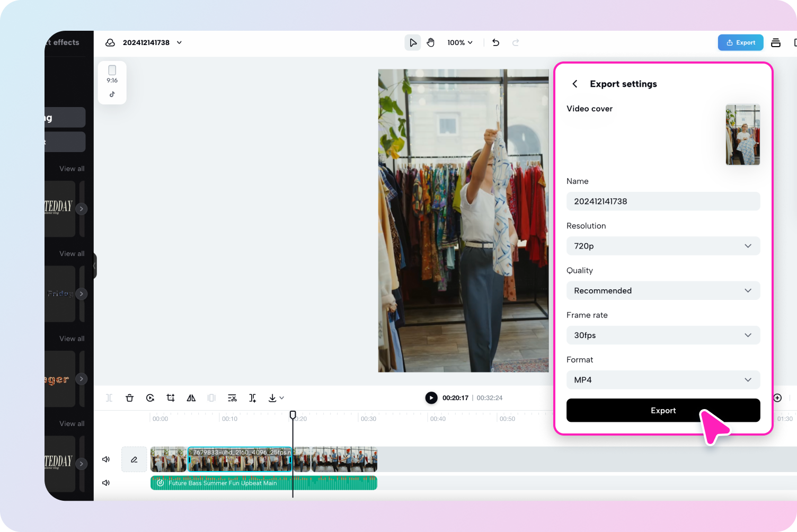Open the 202412141738 project name menu
797x532 pixels.
(x=150, y=42)
